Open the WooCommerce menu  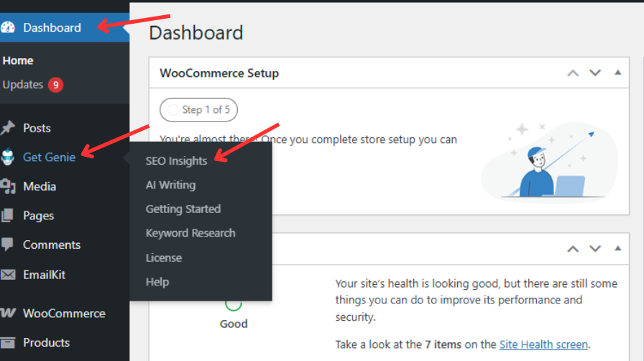(65, 314)
